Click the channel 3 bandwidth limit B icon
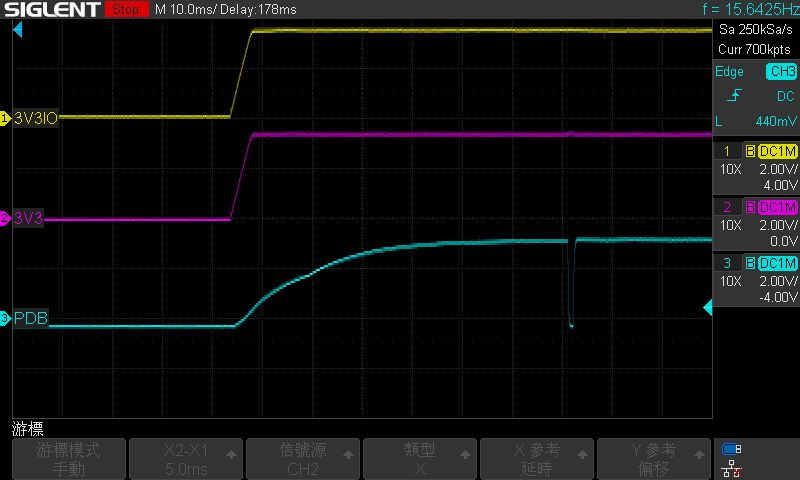Screen dimensions: 800x480 [750, 263]
